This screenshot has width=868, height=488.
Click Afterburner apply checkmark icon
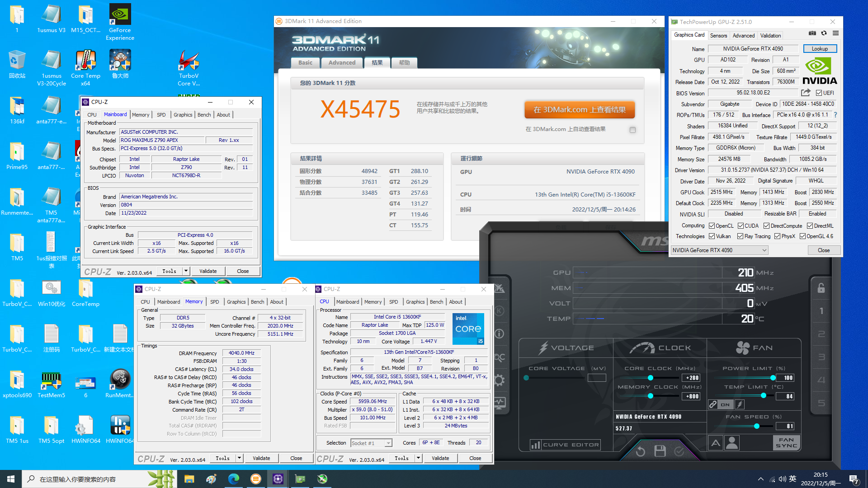click(x=679, y=451)
